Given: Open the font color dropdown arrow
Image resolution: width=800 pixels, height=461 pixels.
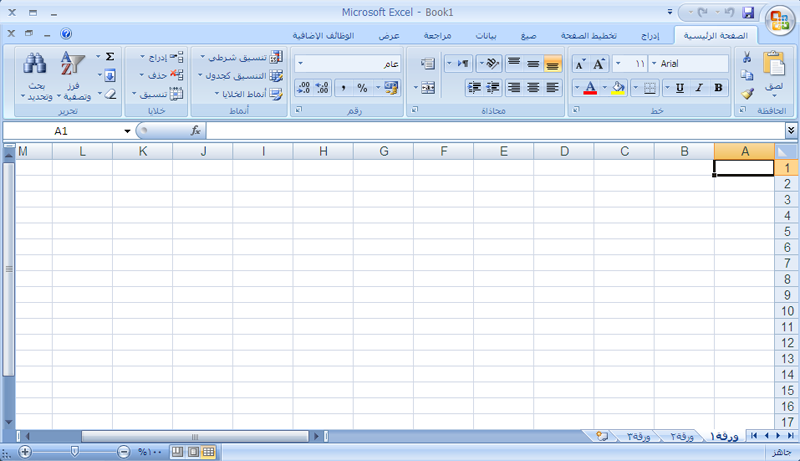Looking at the screenshot, I should [577, 88].
